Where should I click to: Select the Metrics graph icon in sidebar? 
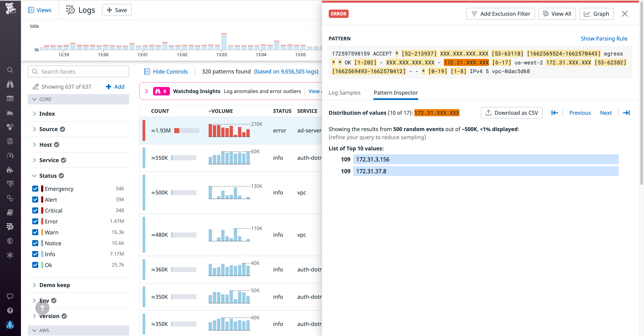pos(10,113)
